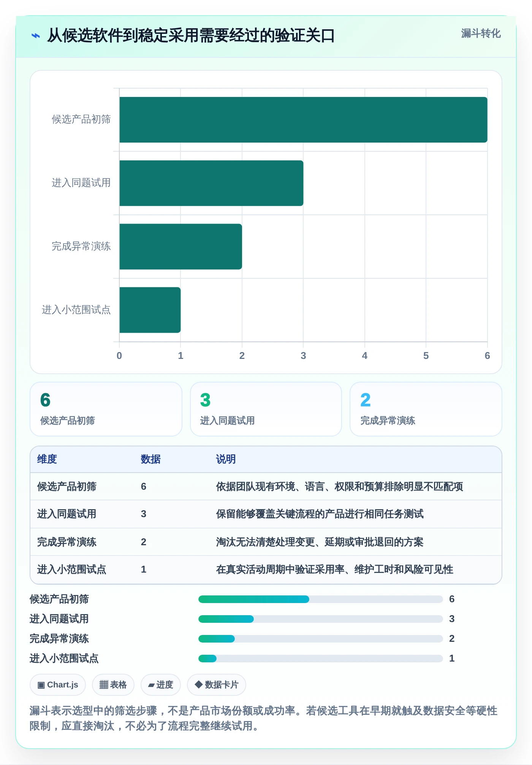This screenshot has width=532, height=765.
Task: Click the x-axis tick label 3
Action: 303,356
